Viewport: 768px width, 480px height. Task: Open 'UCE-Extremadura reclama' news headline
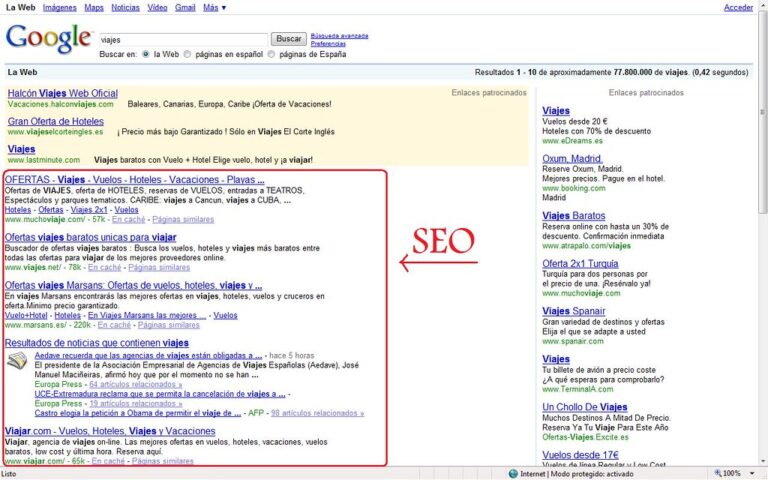coord(160,394)
